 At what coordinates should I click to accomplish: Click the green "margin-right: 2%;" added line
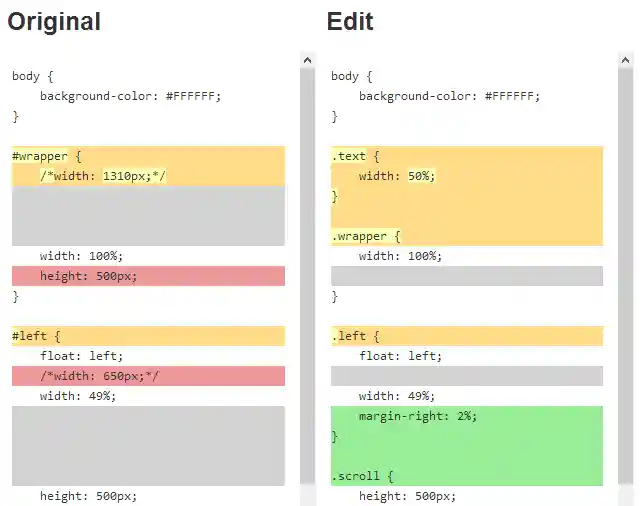click(417, 416)
